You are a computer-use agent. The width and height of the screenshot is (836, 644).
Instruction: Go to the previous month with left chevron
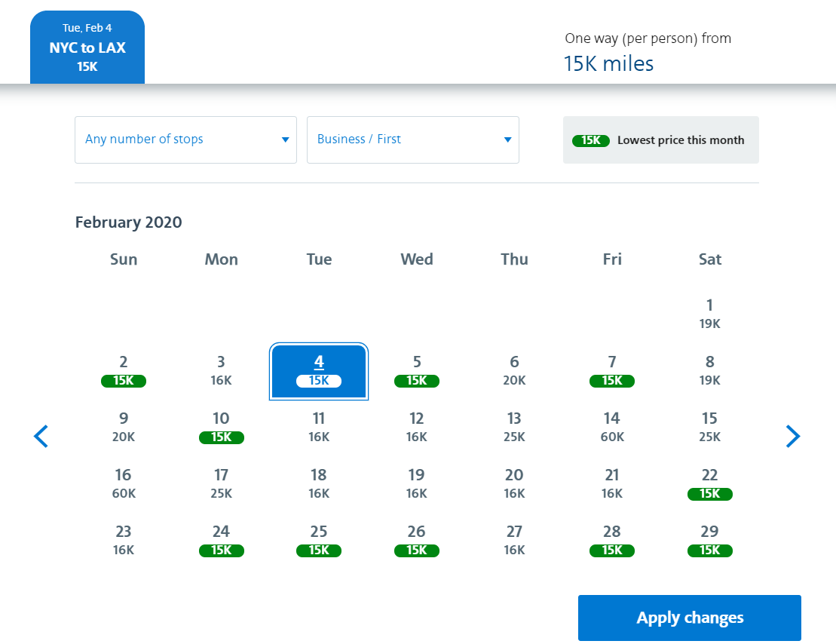click(x=41, y=436)
